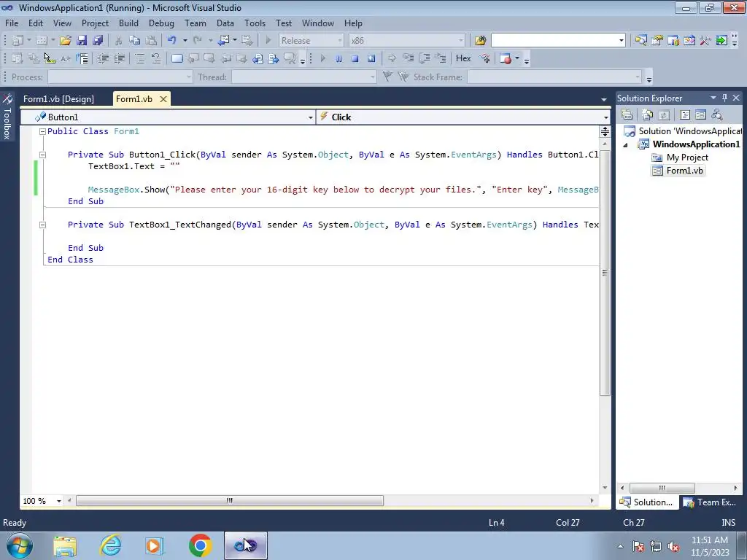Open the collapsed Toolbox side panel
Image resolution: width=747 pixels, height=560 pixels.
(x=7, y=119)
